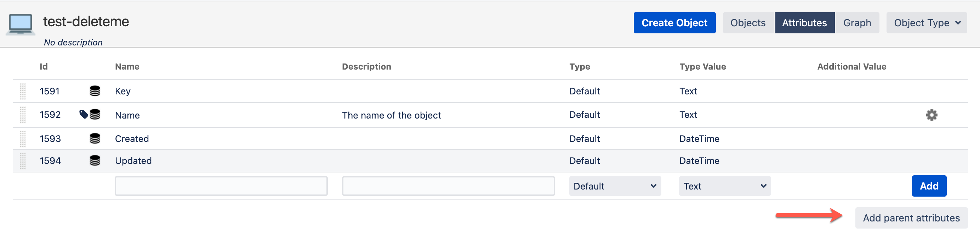
Task: Click the blue Add button
Action: coord(929,186)
